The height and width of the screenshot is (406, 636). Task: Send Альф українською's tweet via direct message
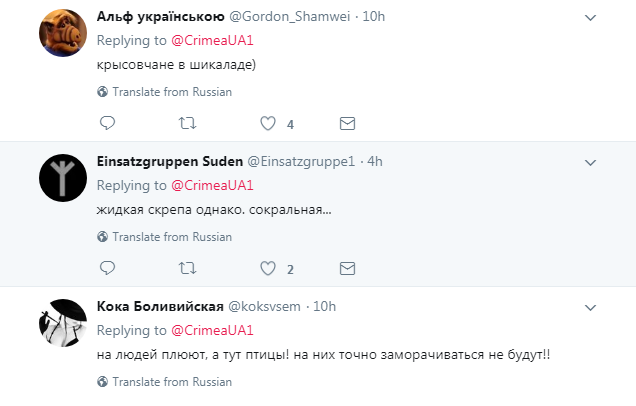click(x=347, y=124)
